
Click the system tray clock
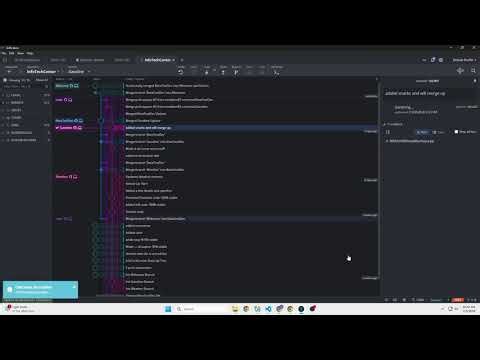[x=469, y=309]
